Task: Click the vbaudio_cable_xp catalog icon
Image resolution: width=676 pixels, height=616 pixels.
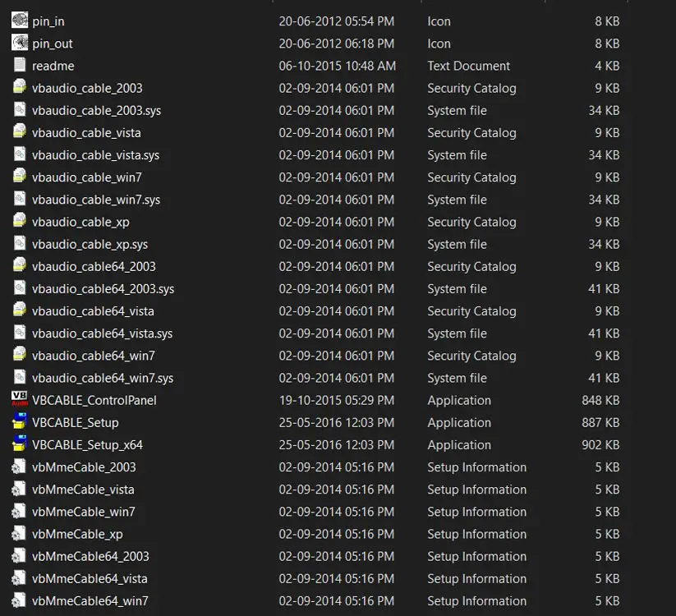Action: [x=20, y=221]
